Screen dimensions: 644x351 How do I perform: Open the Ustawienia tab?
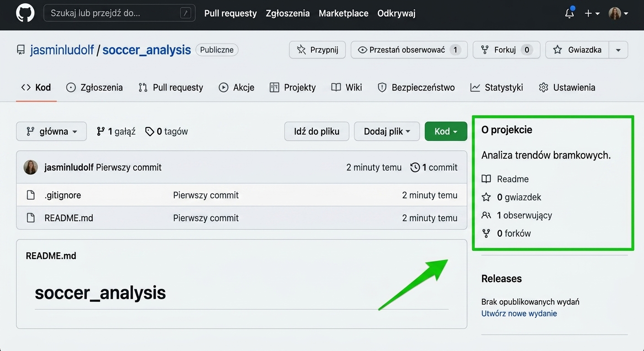567,87
